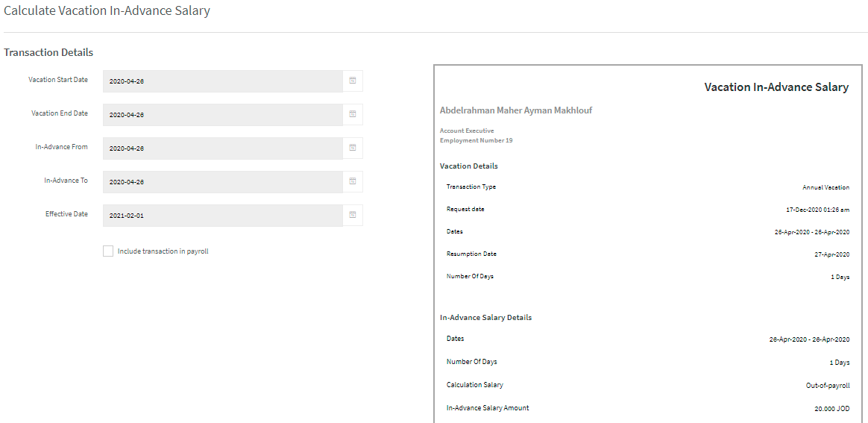
Task: Click the 20.000 JOD salary amount
Action: [831, 409]
